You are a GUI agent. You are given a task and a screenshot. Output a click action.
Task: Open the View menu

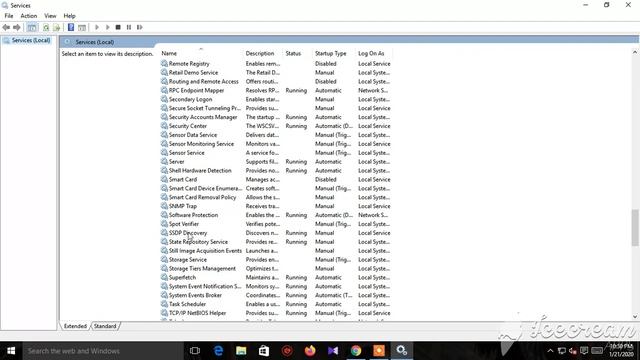(50, 16)
